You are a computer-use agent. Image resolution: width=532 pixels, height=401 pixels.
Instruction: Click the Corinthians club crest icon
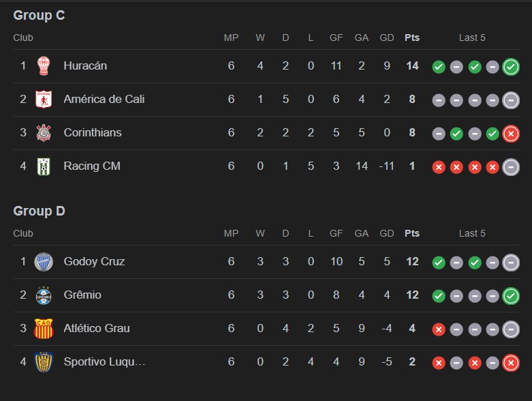[x=44, y=133]
